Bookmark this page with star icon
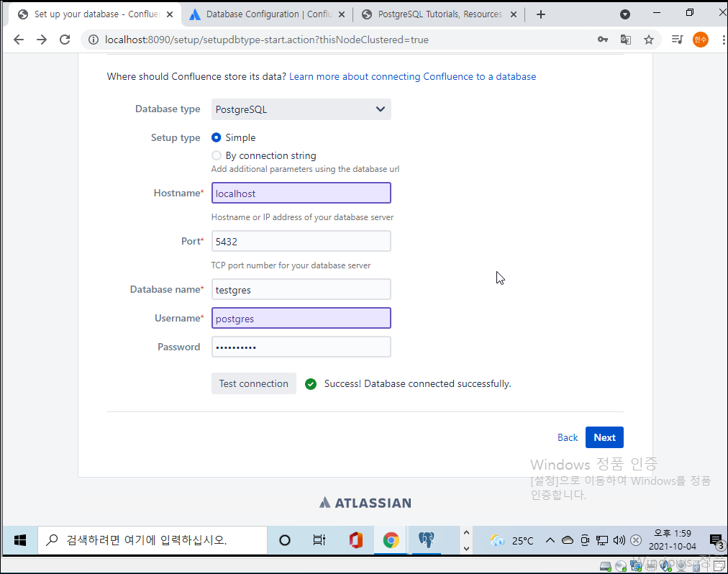The height and width of the screenshot is (574, 728). pyautogui.click(x=649, y=40)
